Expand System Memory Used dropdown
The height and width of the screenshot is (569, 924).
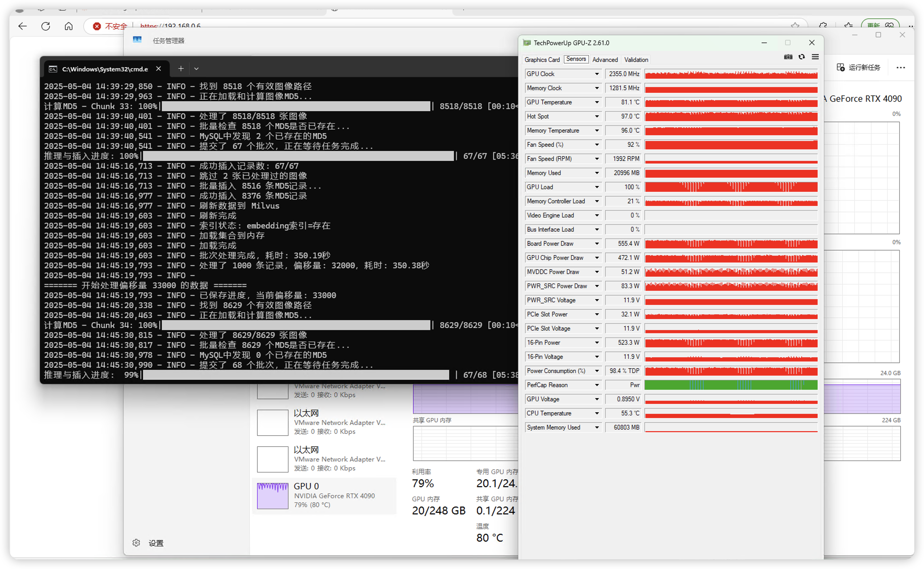tap(597, 428)
